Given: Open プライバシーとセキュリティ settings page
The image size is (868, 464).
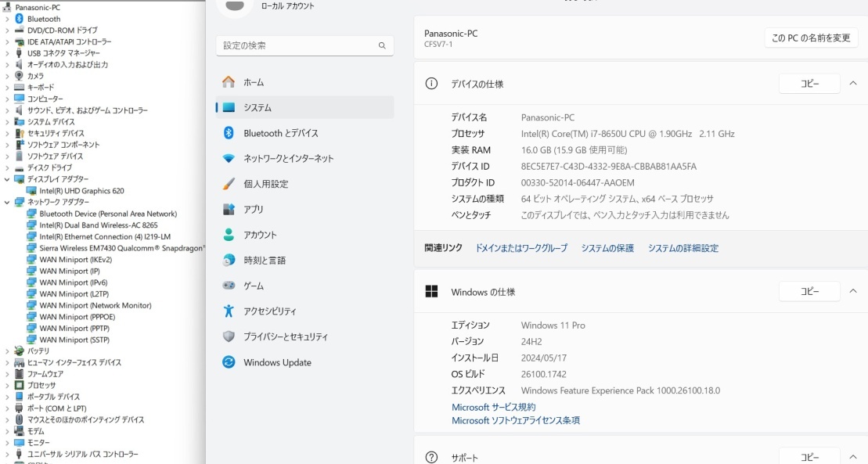Looking at the screenshot, I should tap(305, 336).
